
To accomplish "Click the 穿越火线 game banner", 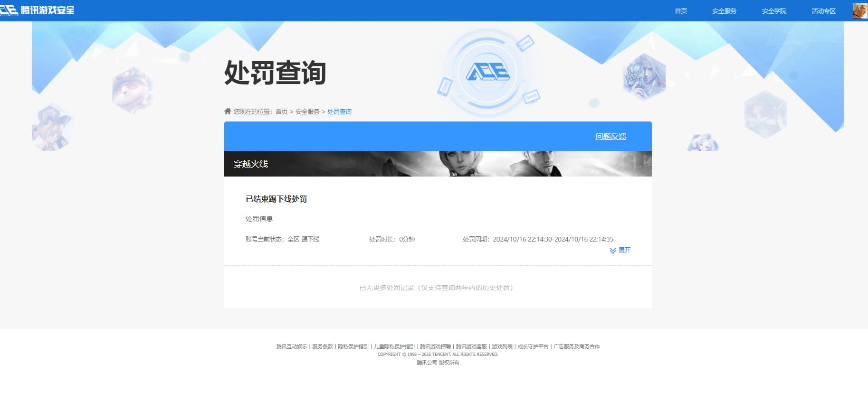I will [x=438, y=164].
